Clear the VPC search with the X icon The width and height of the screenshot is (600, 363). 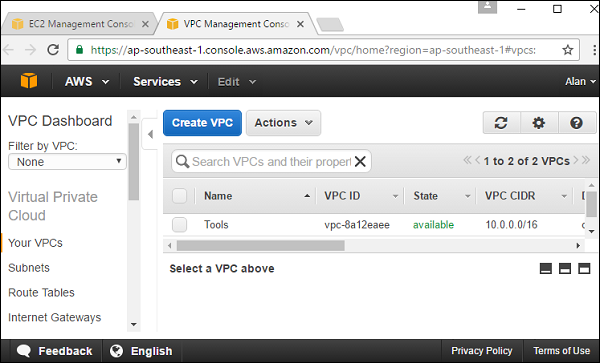(x=360, y=161)
